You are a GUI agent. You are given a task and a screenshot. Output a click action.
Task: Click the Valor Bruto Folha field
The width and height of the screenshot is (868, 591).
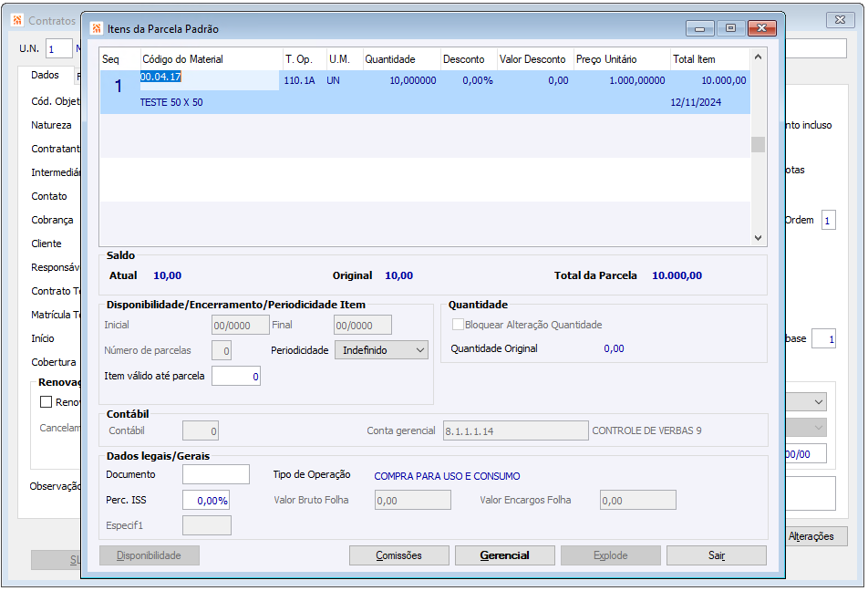click(x=412, y=500)
